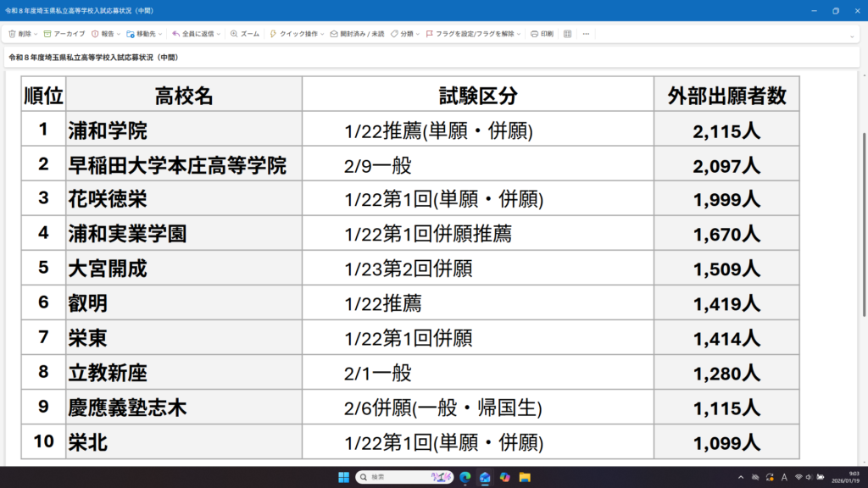
Task: Open the immersive reader icon next to Print
Action: pos(568,34)
